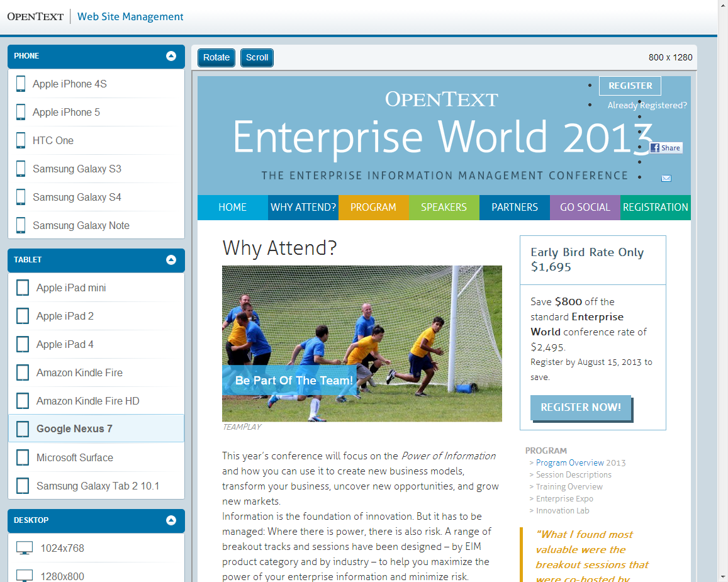
Task: Open the PARTNERS navigation tab
Action: [x=515, y=208]
